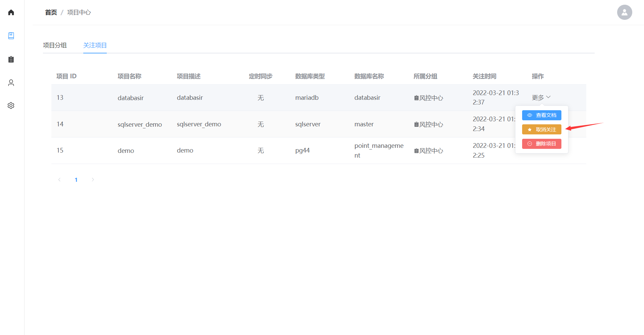Click the 首页 breadcrumb link
644x335 pixels.
coord(51,12)
